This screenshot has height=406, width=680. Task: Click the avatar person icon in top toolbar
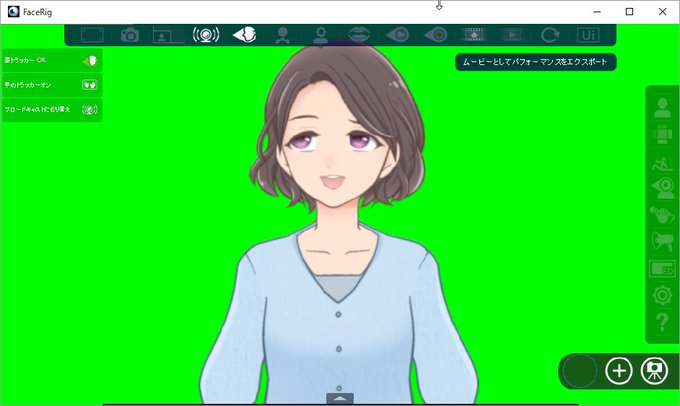pyautogui.click(x=283, y=35)
